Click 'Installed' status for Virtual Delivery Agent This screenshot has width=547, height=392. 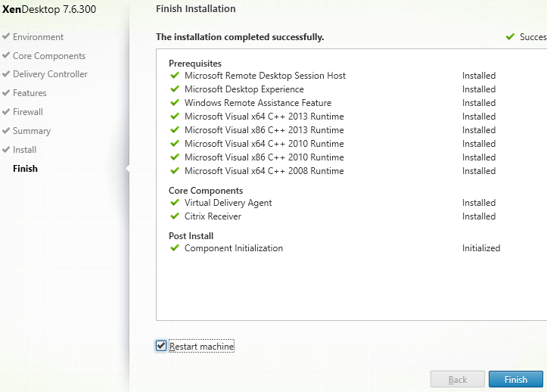pos(479,203)
